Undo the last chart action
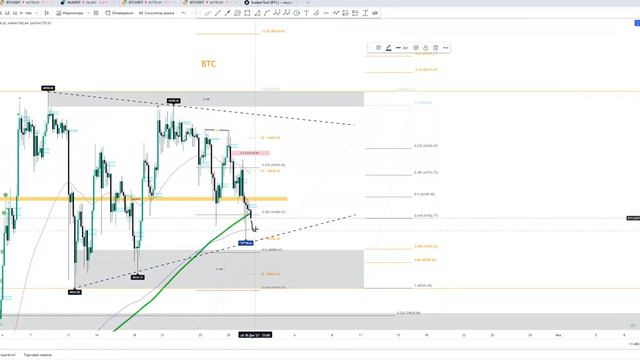The width and height of the screenshot is (640, 360). point(184,13)
